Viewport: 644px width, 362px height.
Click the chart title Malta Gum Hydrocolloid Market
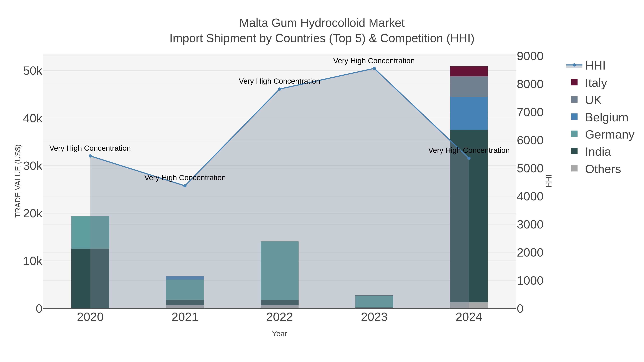point(322,23)
